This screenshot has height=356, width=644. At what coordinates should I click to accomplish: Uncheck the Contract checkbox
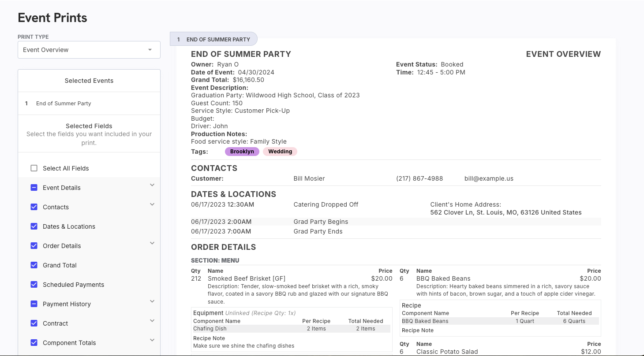(x=34, y=323)
